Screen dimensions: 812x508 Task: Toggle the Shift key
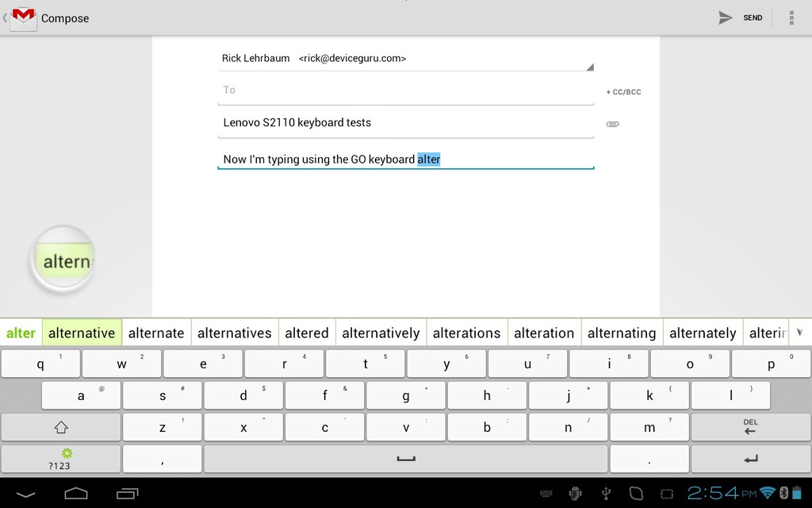point(61,427)
